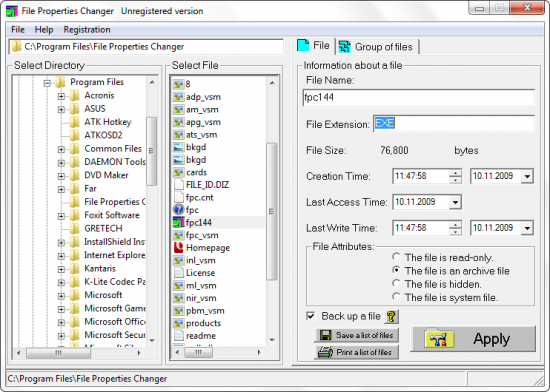This screenshot has height=392, width=550.
Task: Select 'The file is read-only' option
Action: tap(396, 257)
